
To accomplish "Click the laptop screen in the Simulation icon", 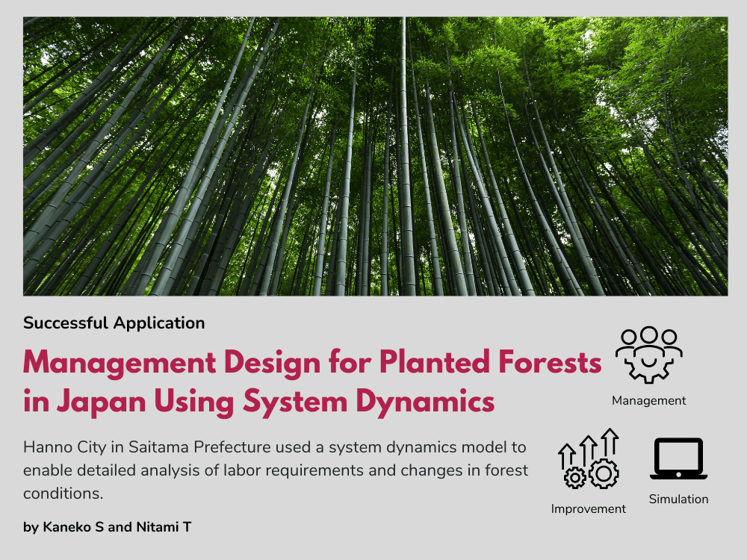I will (x=678, y=454).
